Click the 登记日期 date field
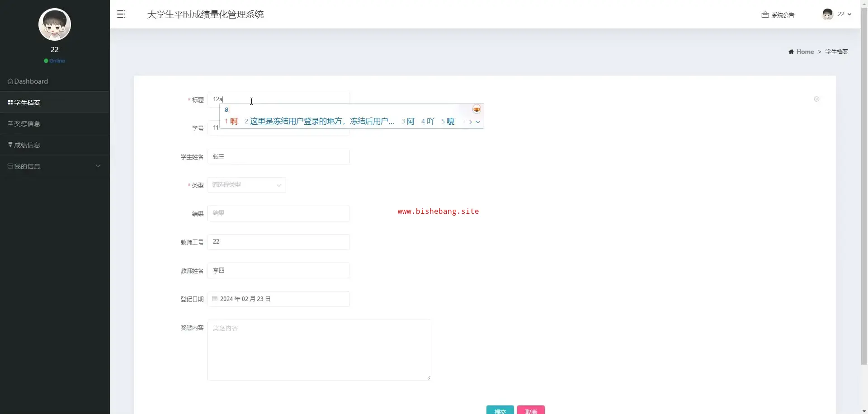Image resolution: width=868 pixels, height=414 pixels. coord(278,299)
